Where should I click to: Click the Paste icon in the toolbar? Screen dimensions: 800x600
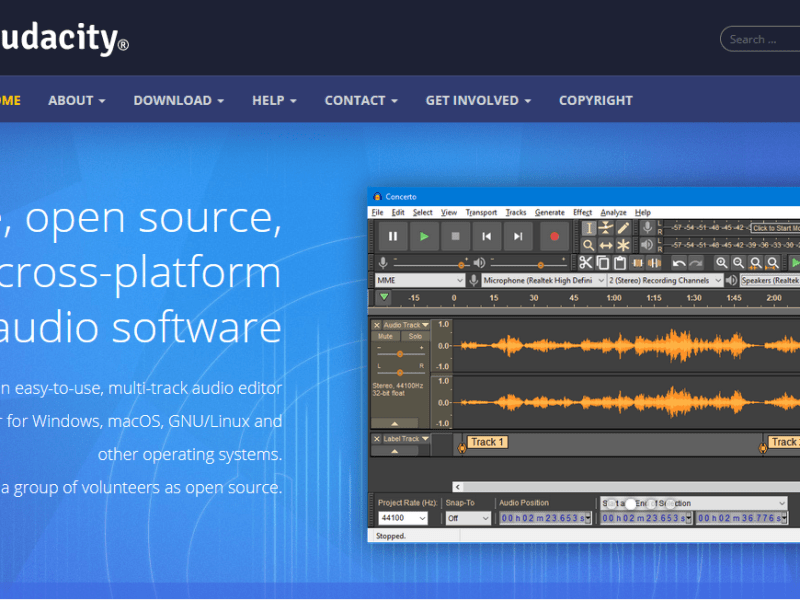[620, 262]
